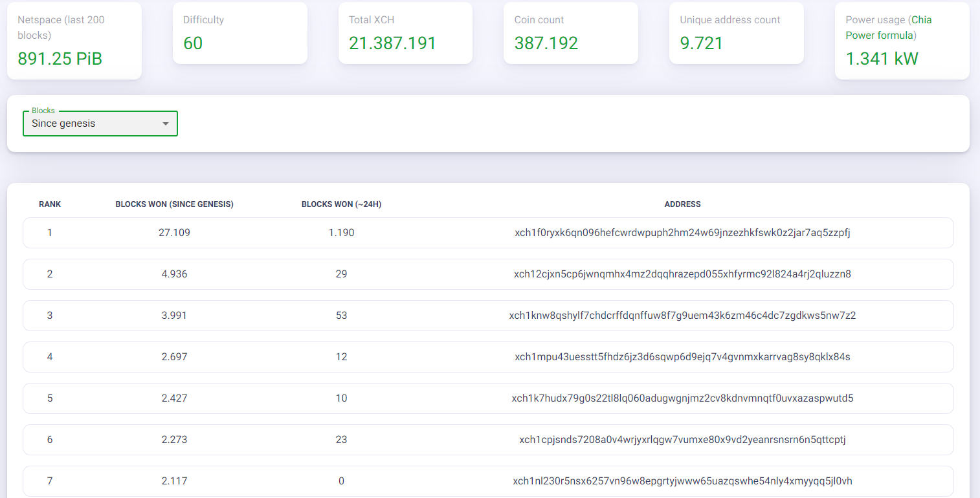Click the Netspace stat card
Viewport: 980px width, 498px height.
tap(74, 41)
